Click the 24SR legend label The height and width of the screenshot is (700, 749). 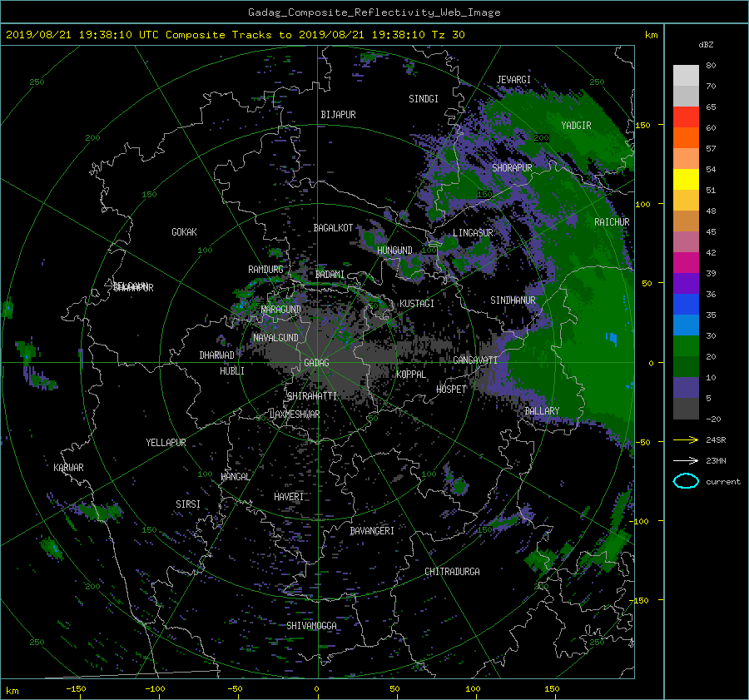[x=716, y=440]
